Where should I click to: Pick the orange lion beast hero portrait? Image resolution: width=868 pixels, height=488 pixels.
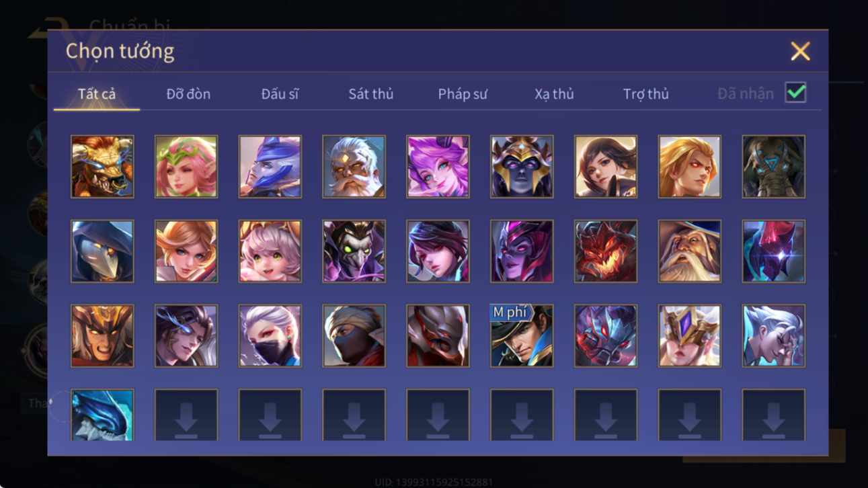click(x=102, y=167)
